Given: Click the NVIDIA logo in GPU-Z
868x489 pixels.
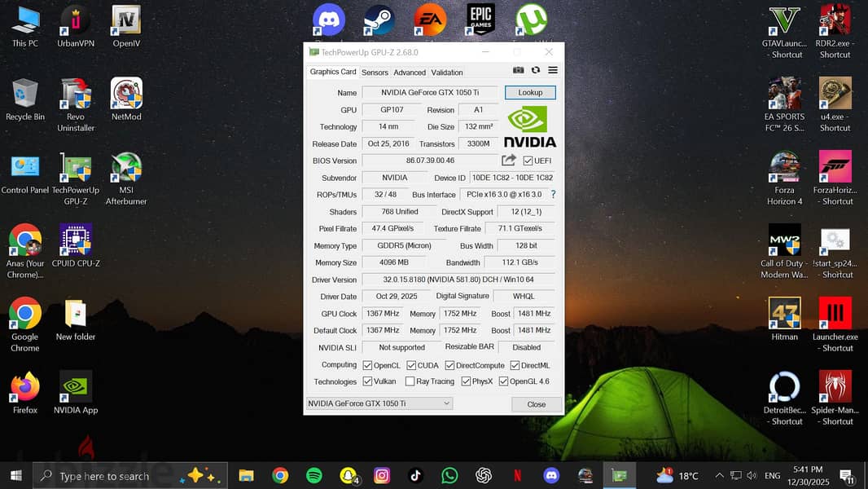Looking at the screenshot, I should pos(530,127).
